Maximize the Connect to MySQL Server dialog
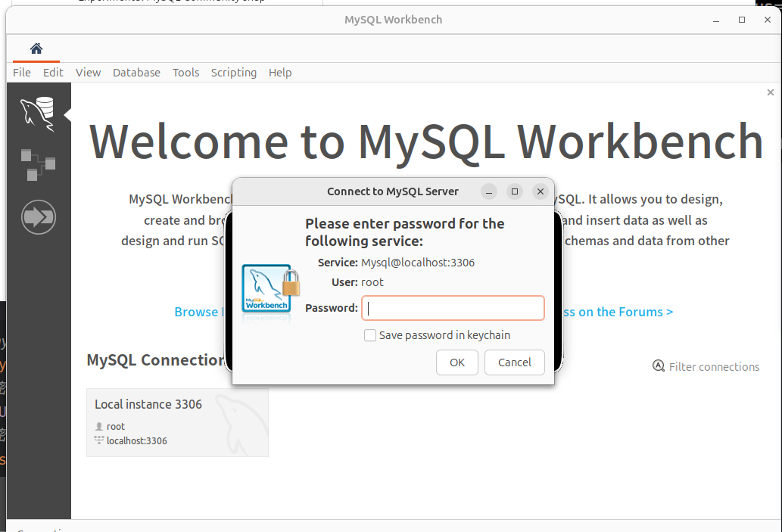The image size is (782, 532). click(x=515, y=191)
